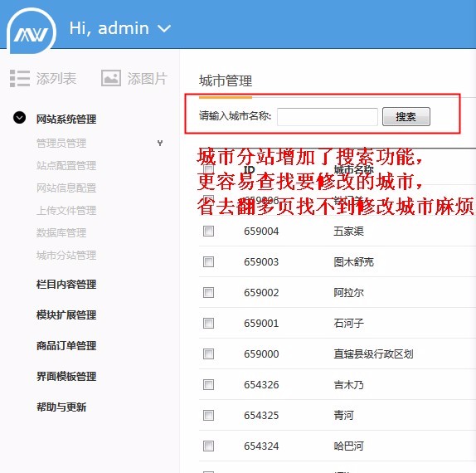Check the box for row 654324

208,446
